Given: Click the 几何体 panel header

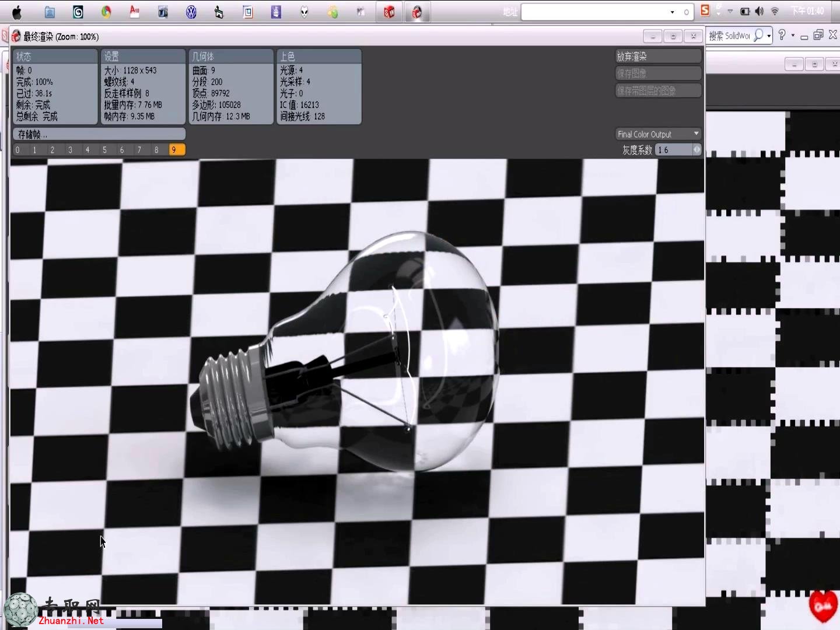Looking at the screenshot, I should point(232,57).
